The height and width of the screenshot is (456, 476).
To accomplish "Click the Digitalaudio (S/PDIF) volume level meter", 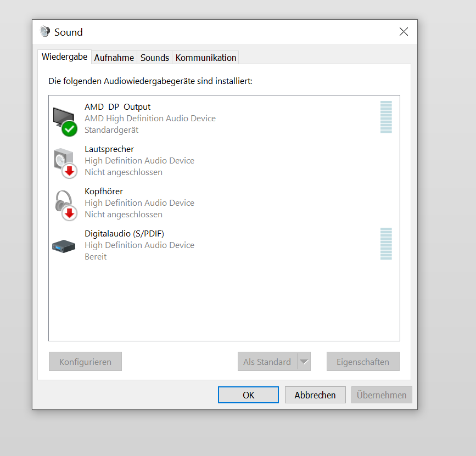I will coord(386,244).
